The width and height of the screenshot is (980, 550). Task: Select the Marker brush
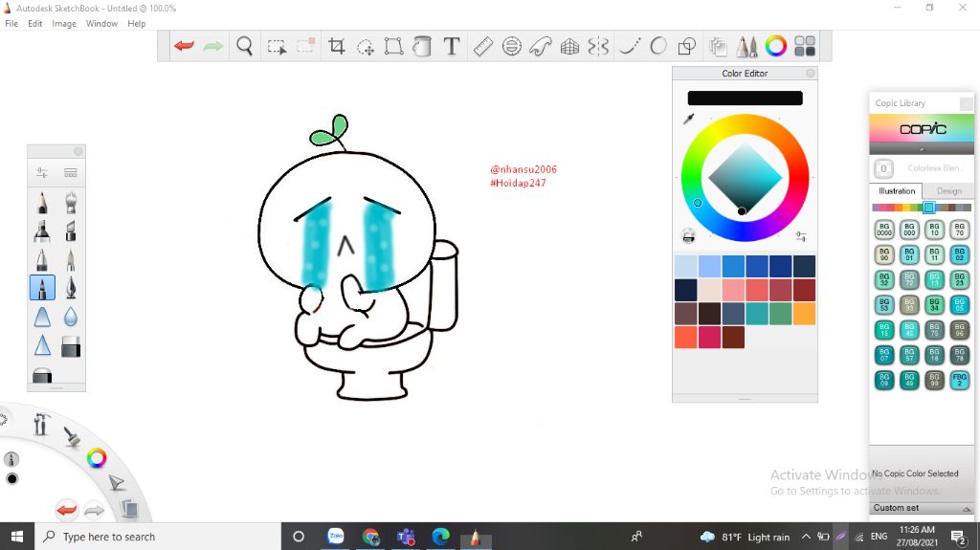click(x=42, y=231)
